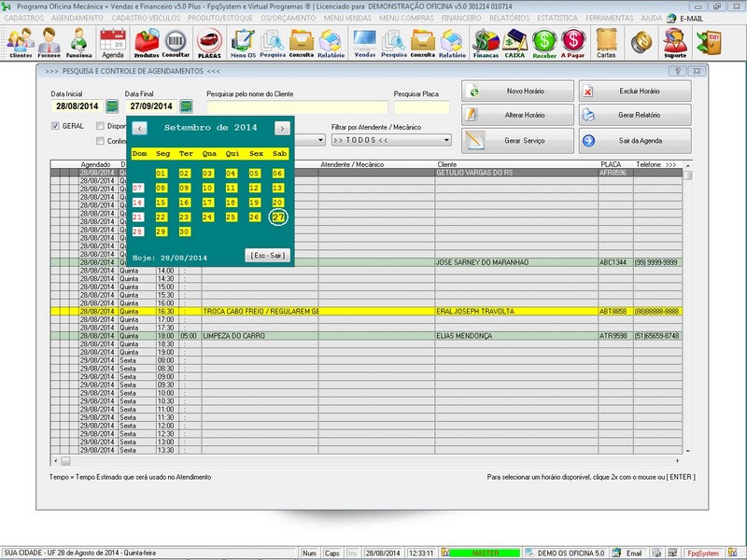The height and width of the screenshot is (560, 747).
Task: Open the PRODUTO/ESTOQUE menu
Action: click(x=220, y=18)
